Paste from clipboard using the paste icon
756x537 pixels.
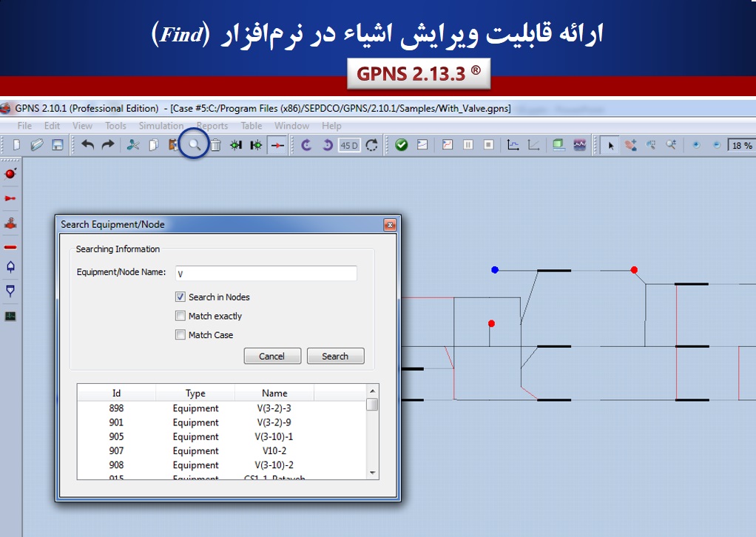(172, 145)
